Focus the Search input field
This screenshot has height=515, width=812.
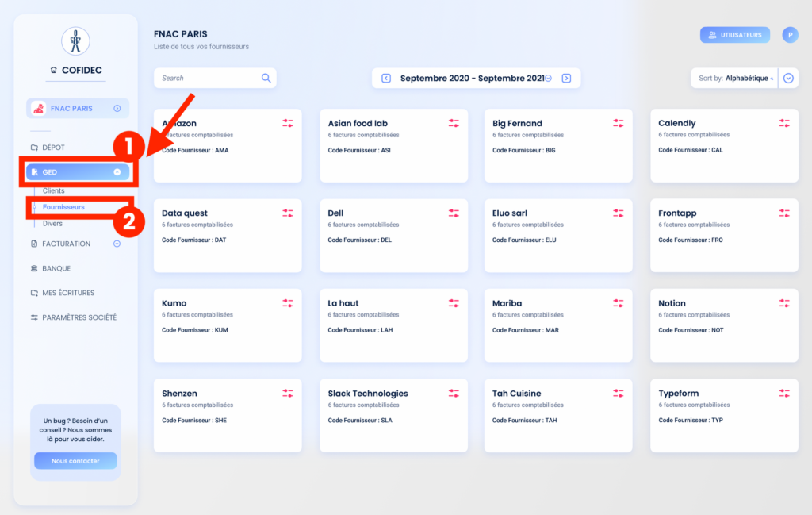coord(215,79)
